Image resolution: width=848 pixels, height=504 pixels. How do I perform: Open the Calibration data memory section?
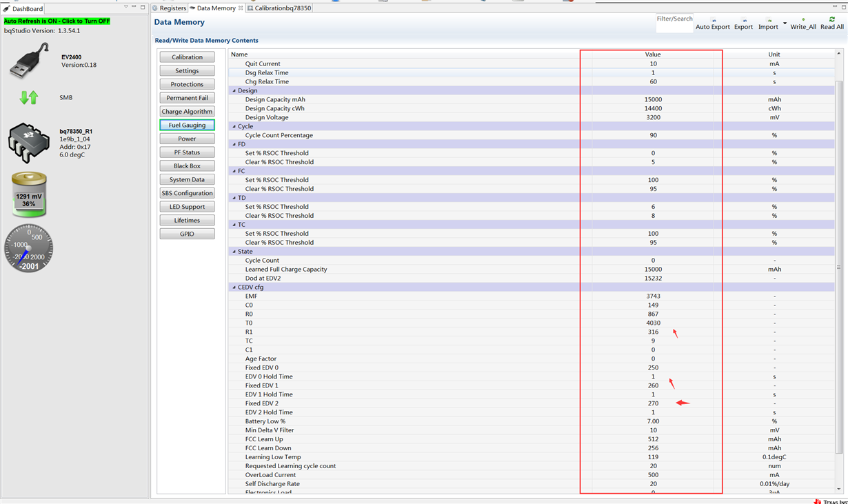[187, 57]
